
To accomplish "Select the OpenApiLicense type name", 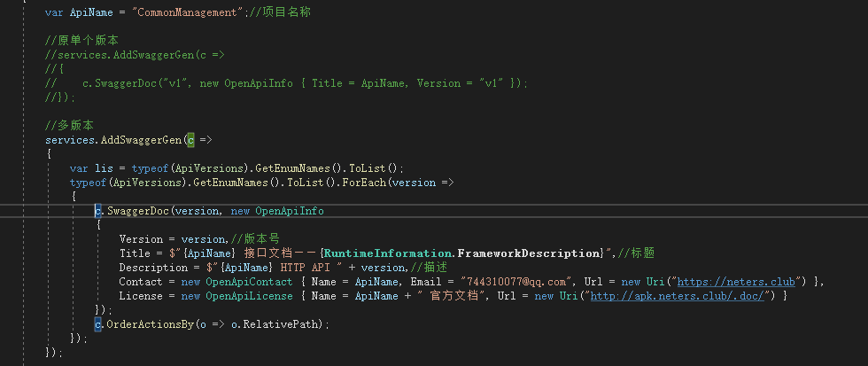I will (x=249, y=296).
